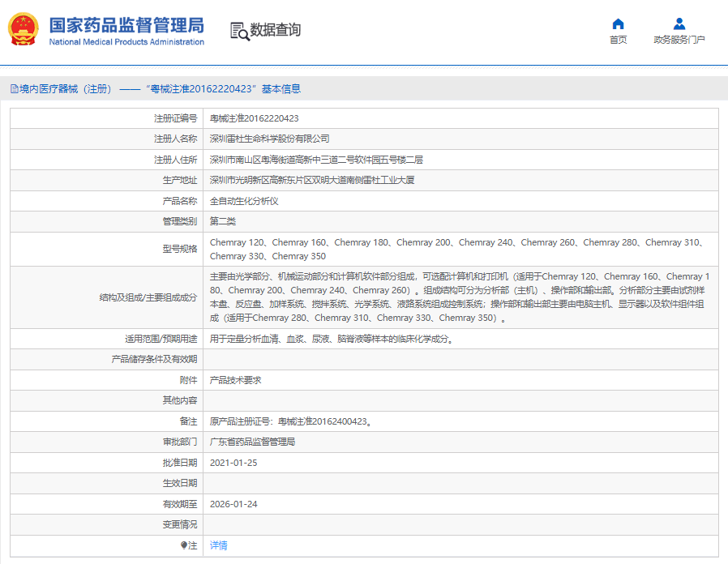
Task: Select the 用于定量分析血清 intended use text
Action: pyautogui.click(x=332, y=339)
